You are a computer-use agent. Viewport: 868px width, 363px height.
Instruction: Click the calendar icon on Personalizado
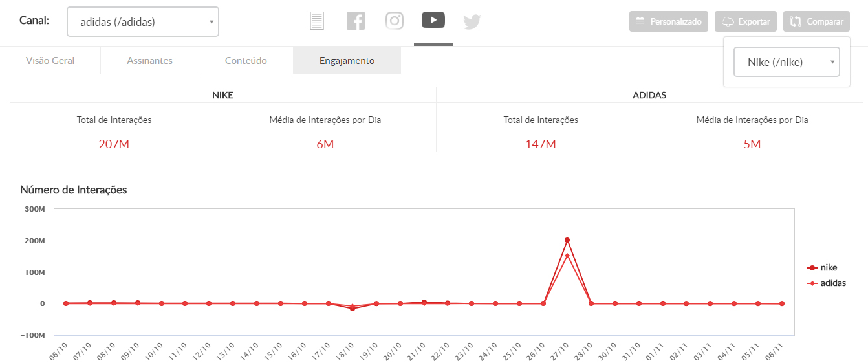[x=640, y=21]
